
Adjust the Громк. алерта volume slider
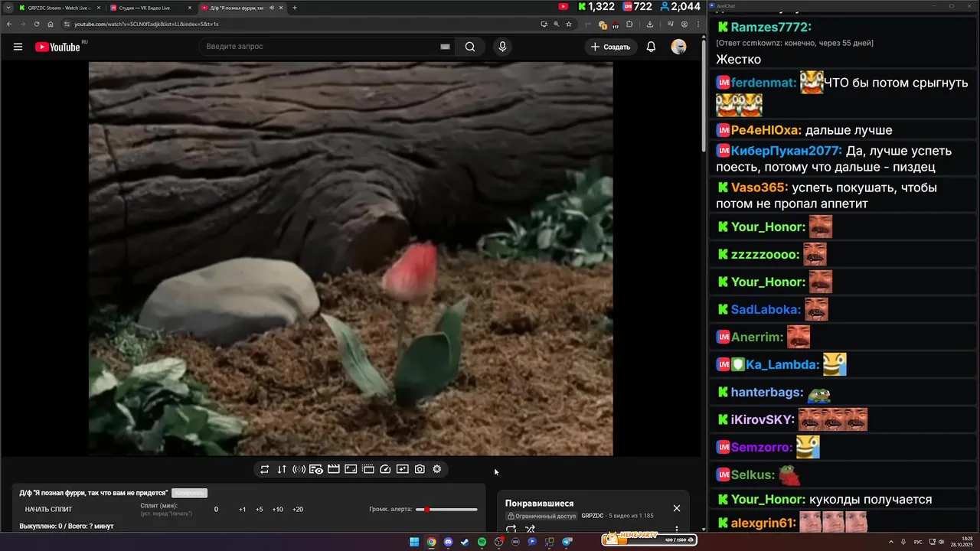click(446, 509)
